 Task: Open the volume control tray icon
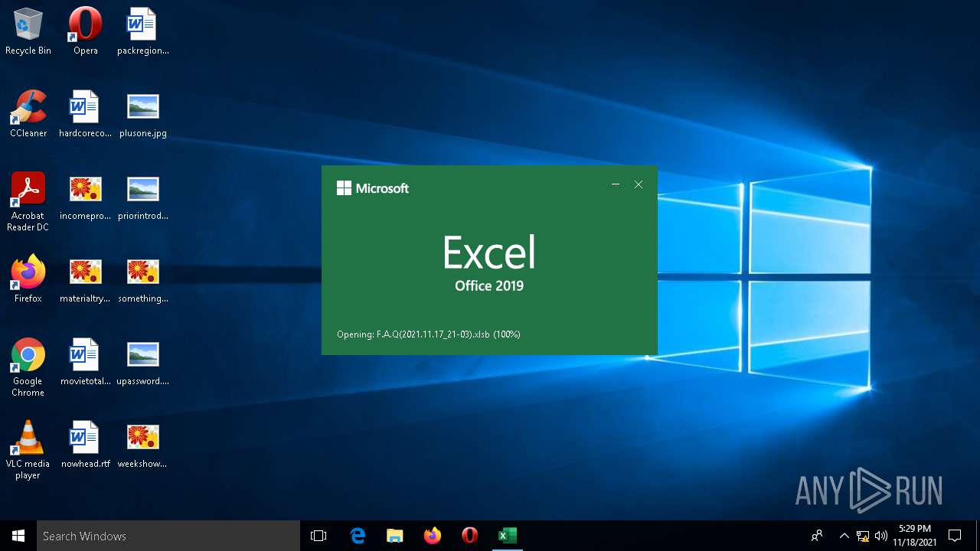coord(881,536)
